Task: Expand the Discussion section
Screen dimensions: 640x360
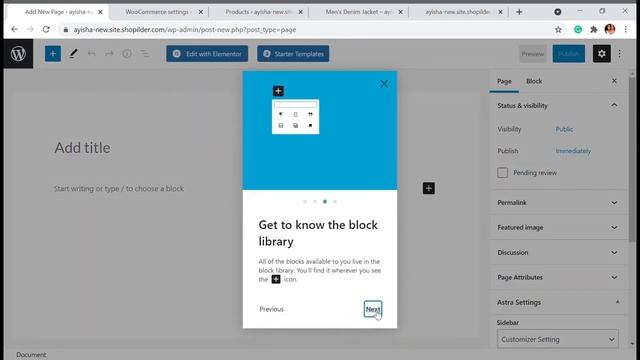Action: (x=614, y=252)
